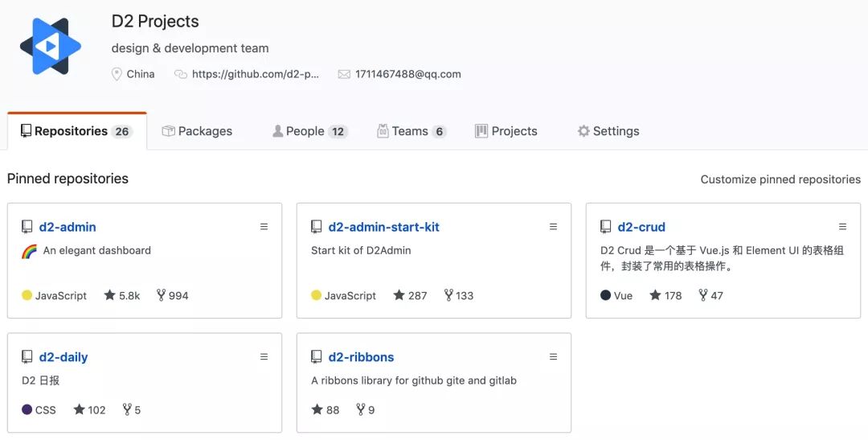Click the 47 forks count of d2-crud
Viewport: 868px width, 440px height.
(710, 295)
